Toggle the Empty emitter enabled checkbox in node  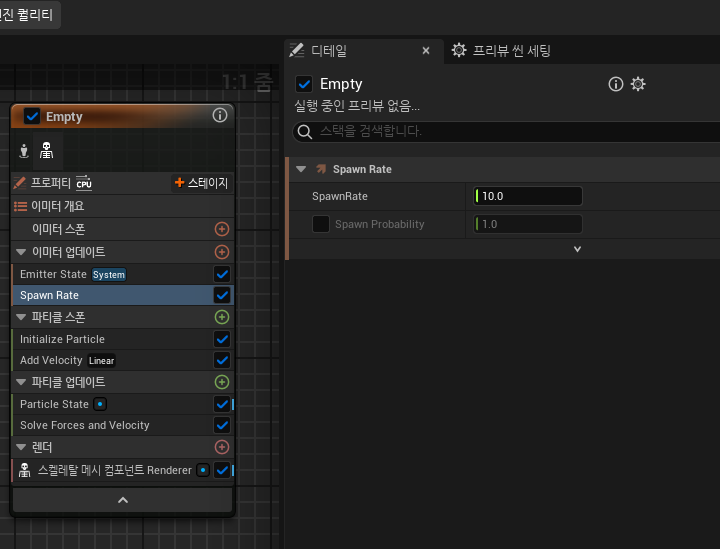point(32,116)
